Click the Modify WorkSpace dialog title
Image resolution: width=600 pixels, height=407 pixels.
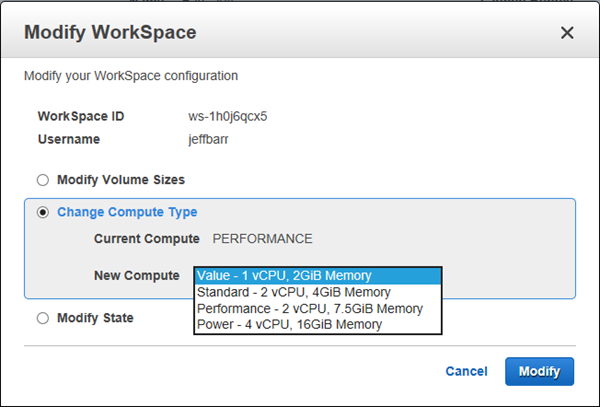pyautogui.click(x=110, y=33)
